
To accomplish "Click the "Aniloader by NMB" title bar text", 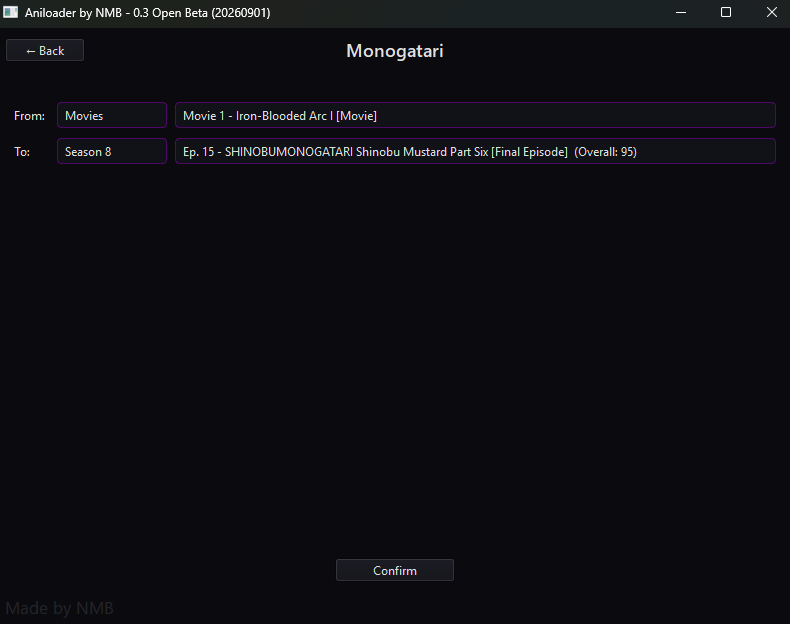I will (74, 13).
